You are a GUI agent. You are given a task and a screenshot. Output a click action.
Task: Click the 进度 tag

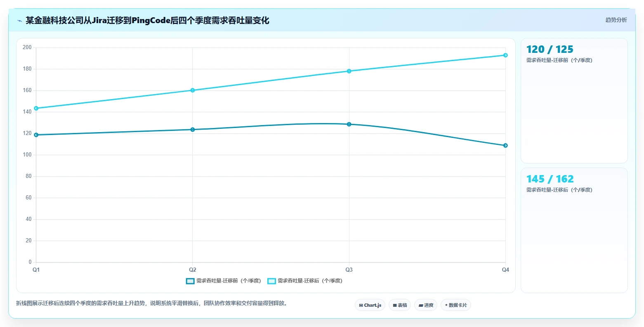pos(426,305)
